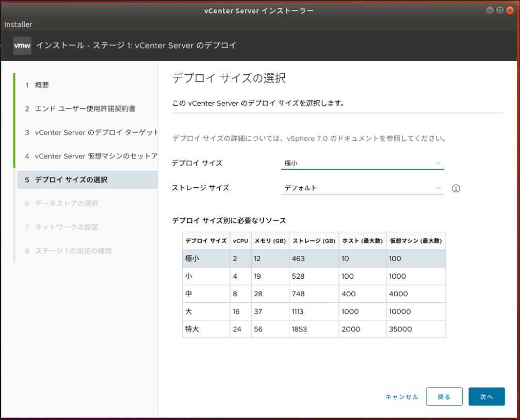The width and height of the screenshot is (520, 420).
Task: Minimize the vCenter Server installer window
Action: click(x=490, y=10)
